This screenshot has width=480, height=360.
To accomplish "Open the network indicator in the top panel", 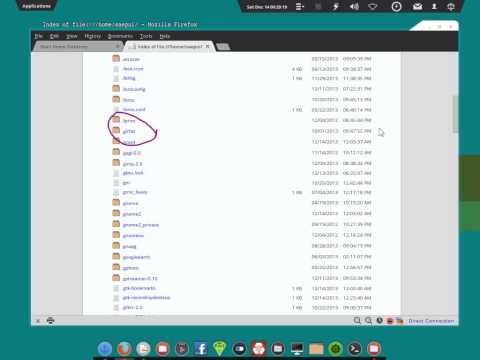I will coord(373,7).
